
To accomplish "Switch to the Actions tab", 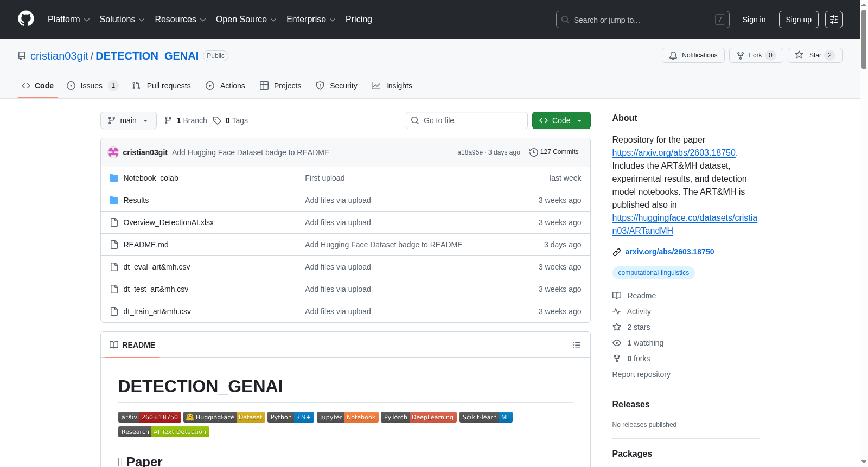I will click(x=226, y=86).
